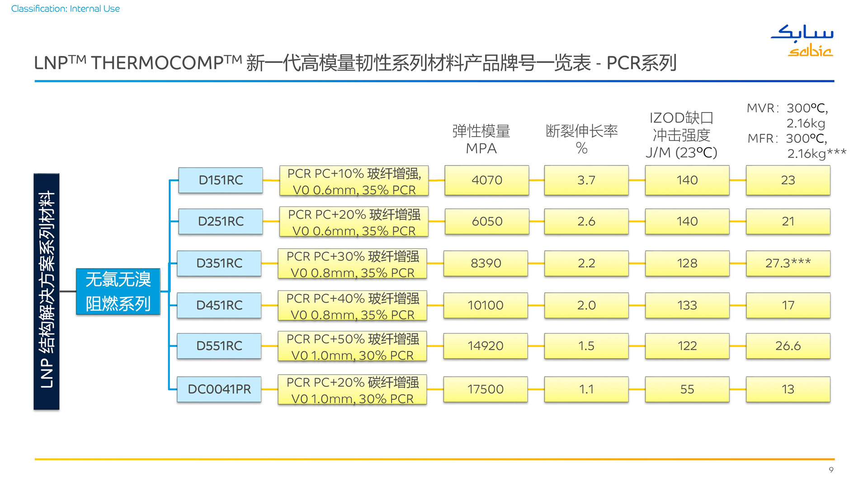Click modulus value 6050
The height and width of the screenshot is (488, 868).
487,221
